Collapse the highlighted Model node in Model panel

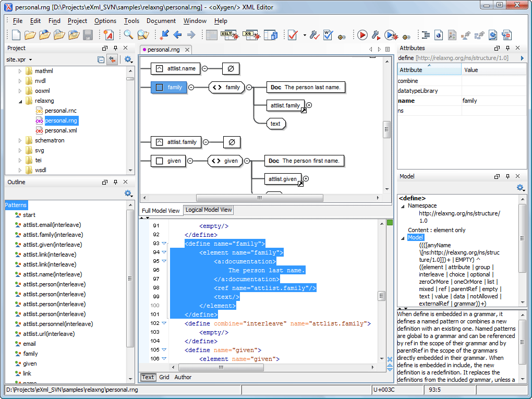[403, 238]
